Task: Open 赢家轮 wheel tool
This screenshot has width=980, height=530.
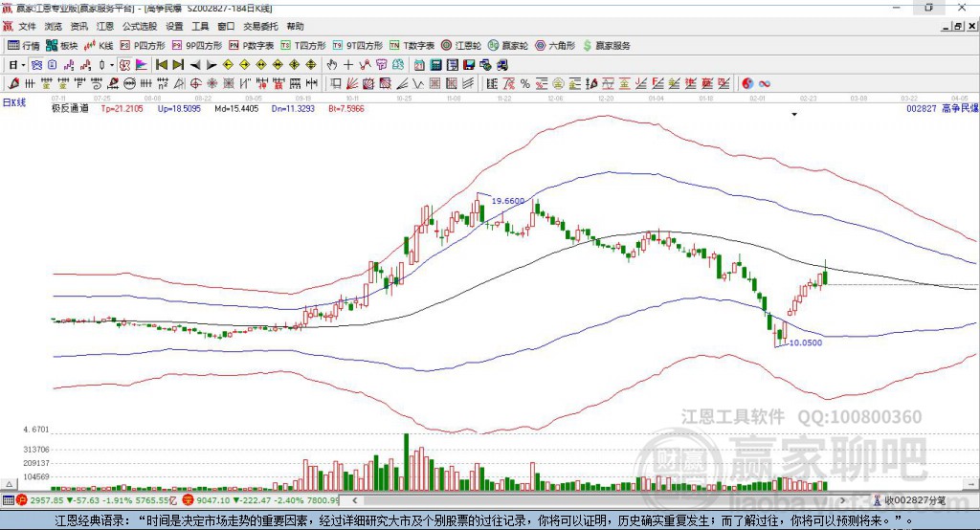Action: click(508, 46)
